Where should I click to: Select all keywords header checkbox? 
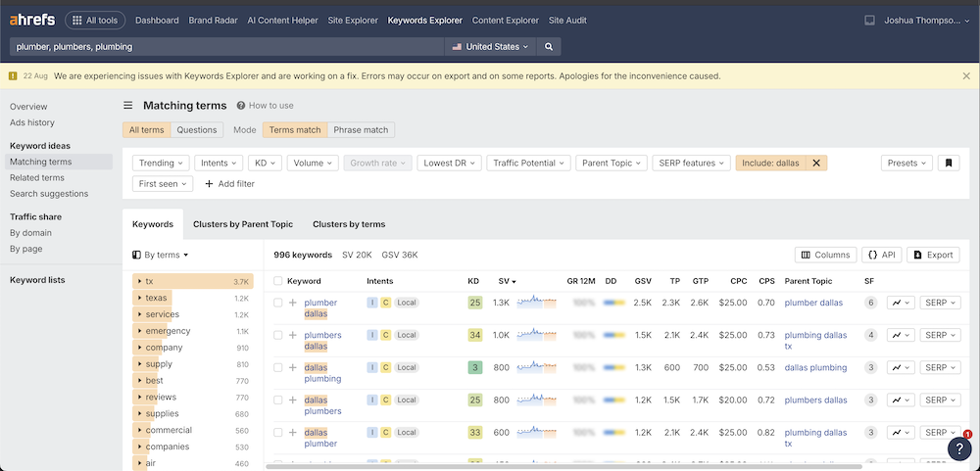pos(278,281)
